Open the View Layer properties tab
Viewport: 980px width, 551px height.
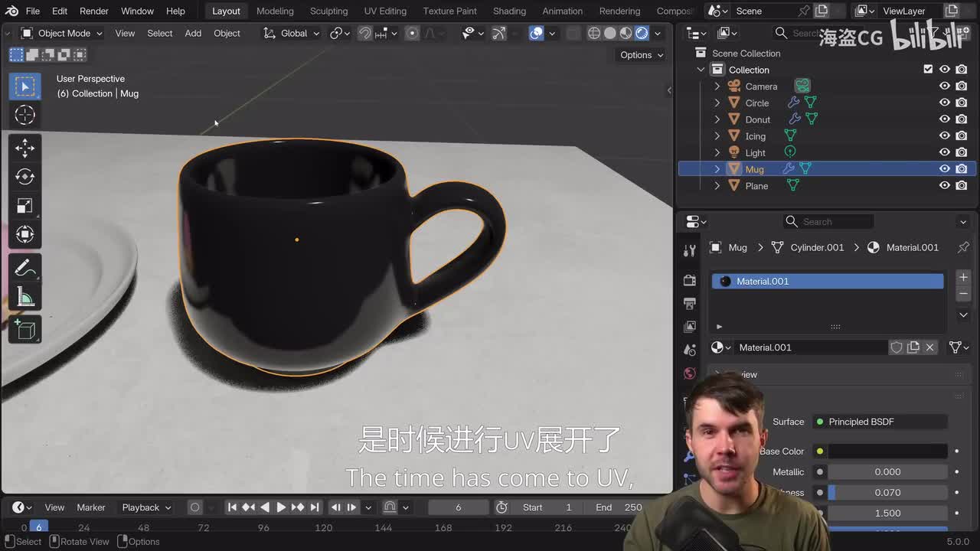(690, 326)
